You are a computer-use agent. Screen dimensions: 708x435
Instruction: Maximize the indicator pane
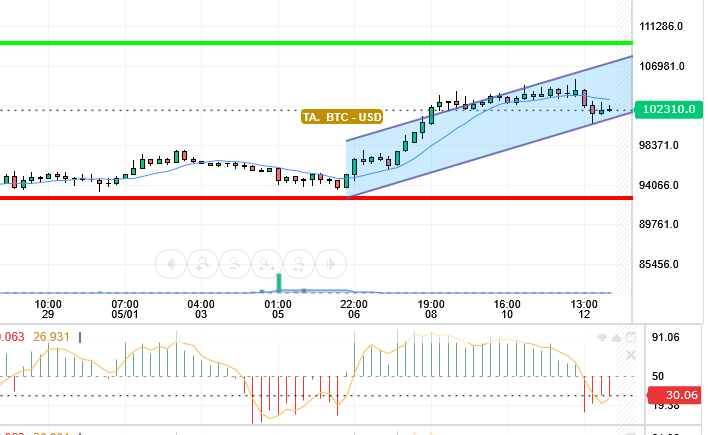pyautogui.click(x=631, y=337)
